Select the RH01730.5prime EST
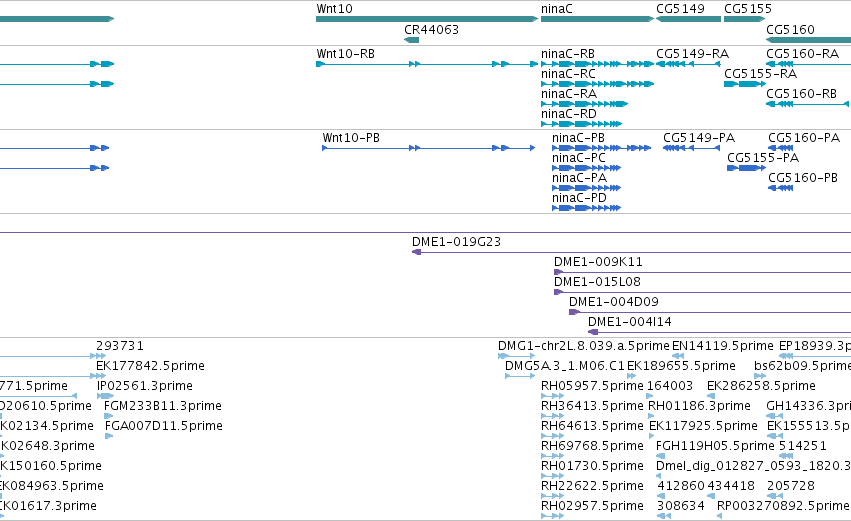Image resolution: width=851 pixels, height=521 pixels. click(x=552, y=476)
